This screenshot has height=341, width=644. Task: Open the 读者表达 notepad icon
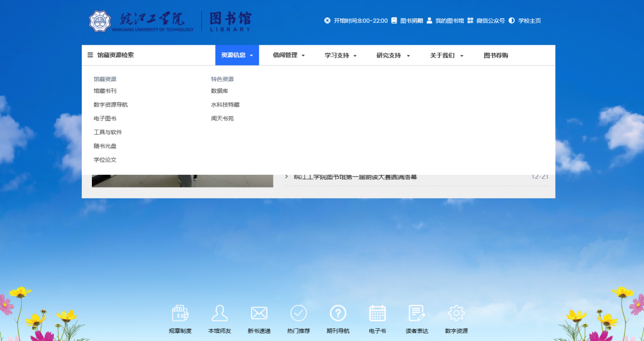(x=417, y=313)
